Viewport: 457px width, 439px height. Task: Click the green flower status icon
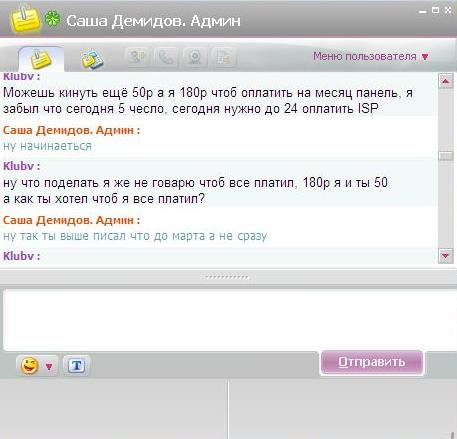(53, 19)
